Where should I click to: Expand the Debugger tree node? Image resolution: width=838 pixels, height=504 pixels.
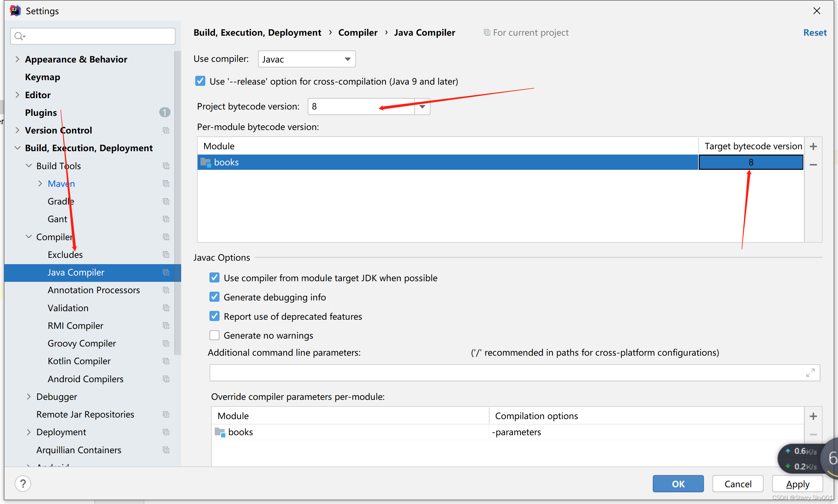[x=29, y=396]
